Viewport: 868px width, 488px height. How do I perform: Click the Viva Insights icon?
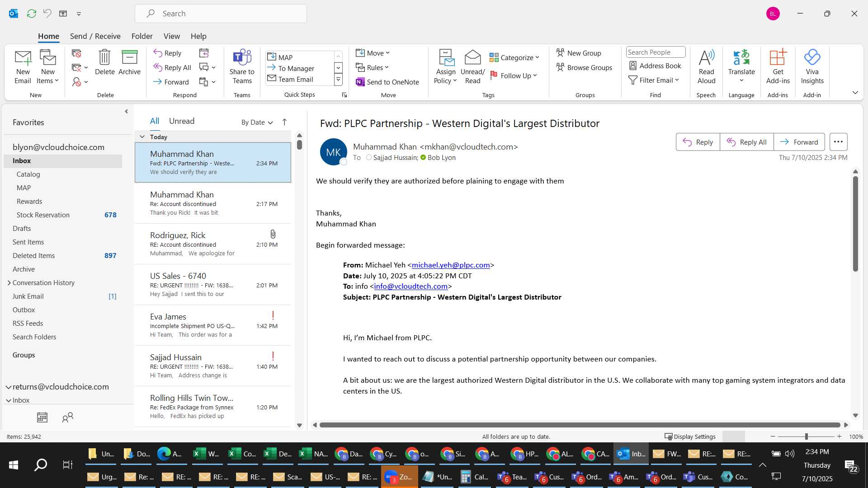click(812, 57)
